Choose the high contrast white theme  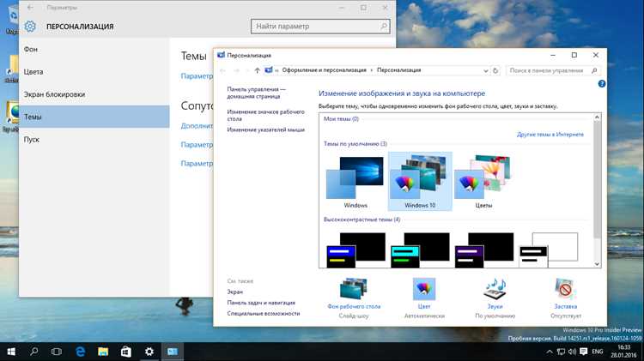point(549,250)
